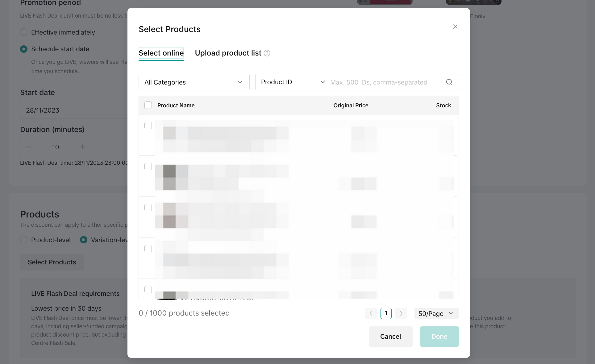Select the Effective immediately radio option
595x364 pixels.
click(x=24, y=32)
